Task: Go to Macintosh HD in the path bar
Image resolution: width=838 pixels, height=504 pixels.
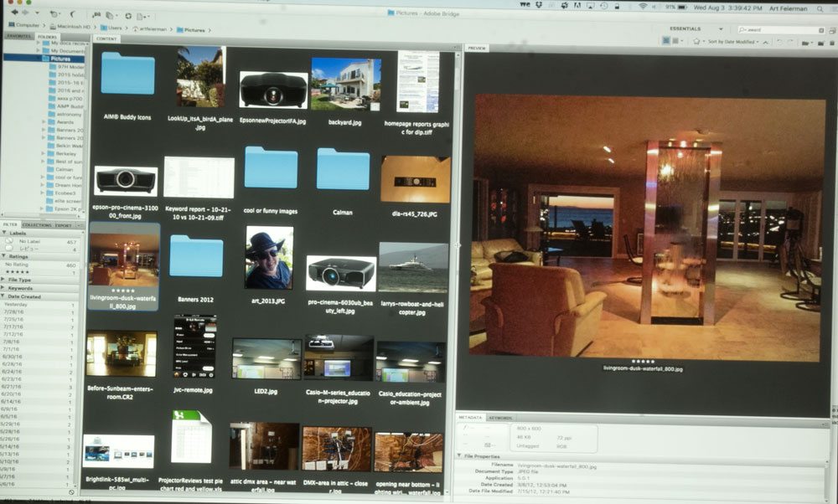Action: [x=70, y=27]
